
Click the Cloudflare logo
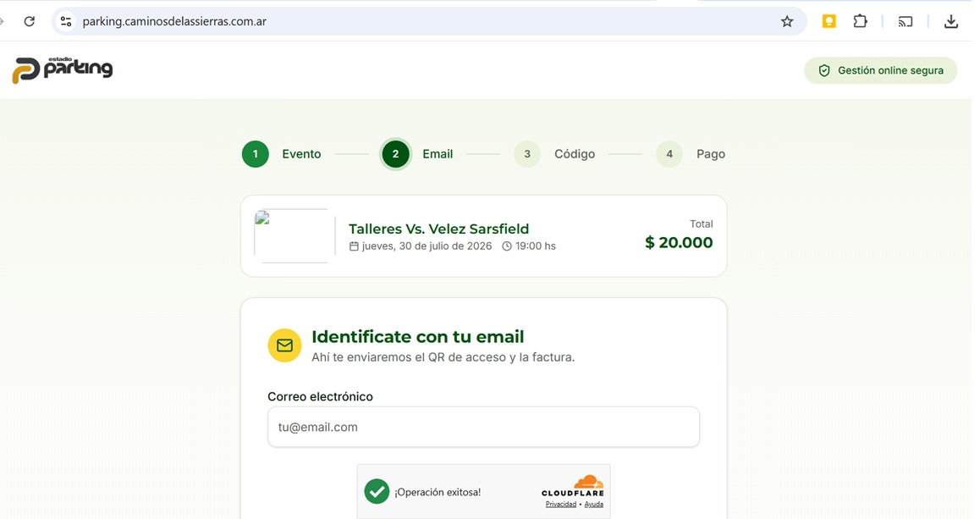click(572, 485)
